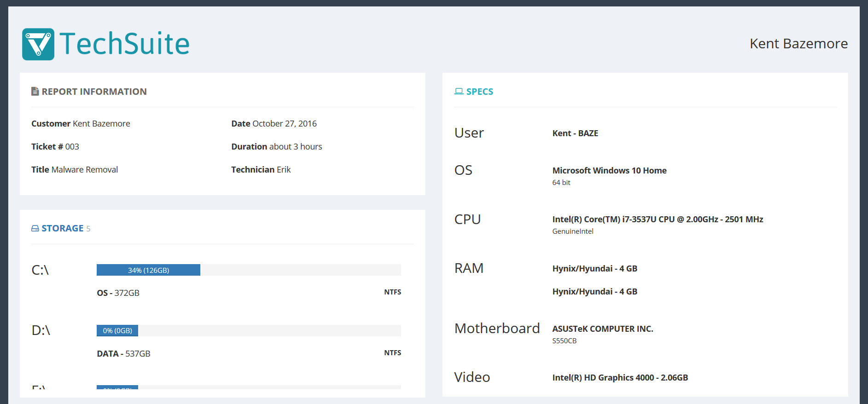This screenshot has height=404, width=868.
Task: Select the Date October 27, 2016 text
Action: 274,123
